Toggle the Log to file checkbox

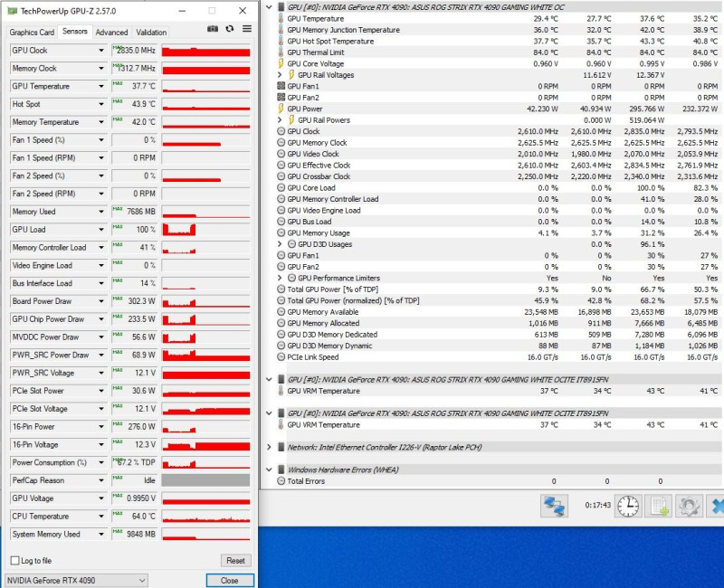coord(14,560)
